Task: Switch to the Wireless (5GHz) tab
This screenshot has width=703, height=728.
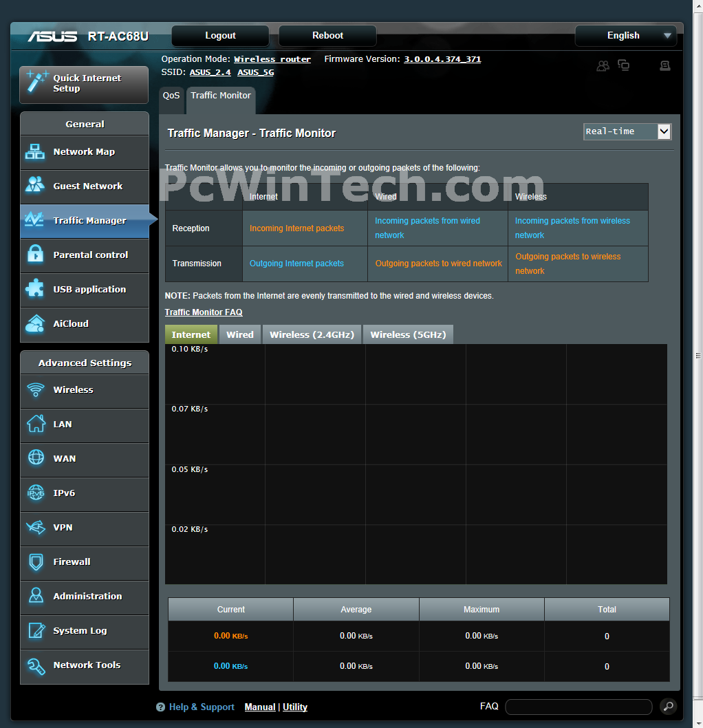Action: coord(408,334)
